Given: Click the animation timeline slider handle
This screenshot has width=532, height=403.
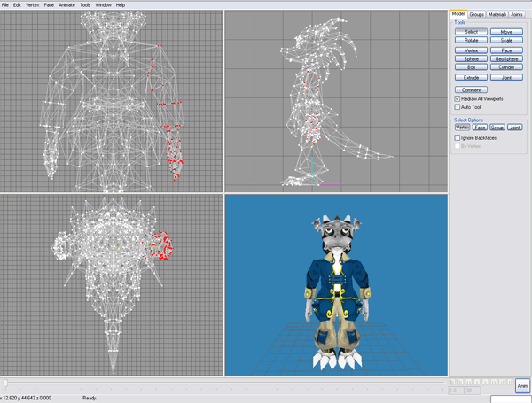Looking at the screenshot, I should 5,383.
